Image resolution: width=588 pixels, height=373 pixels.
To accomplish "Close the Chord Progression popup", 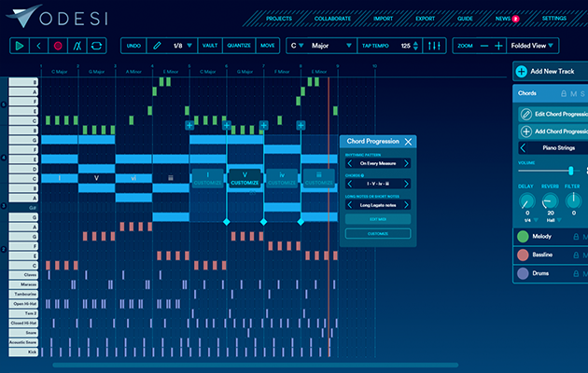I will tap(408, 142).
